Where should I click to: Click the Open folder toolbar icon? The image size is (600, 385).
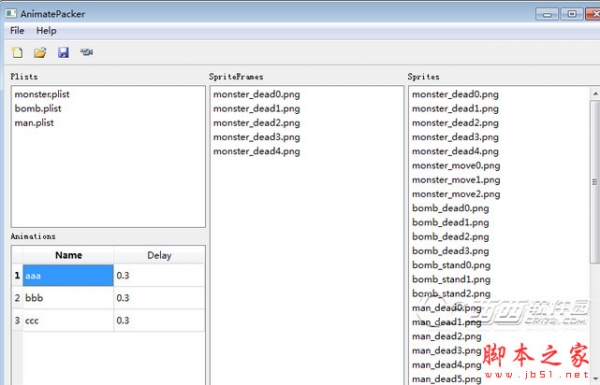click(x=40, y=52)
